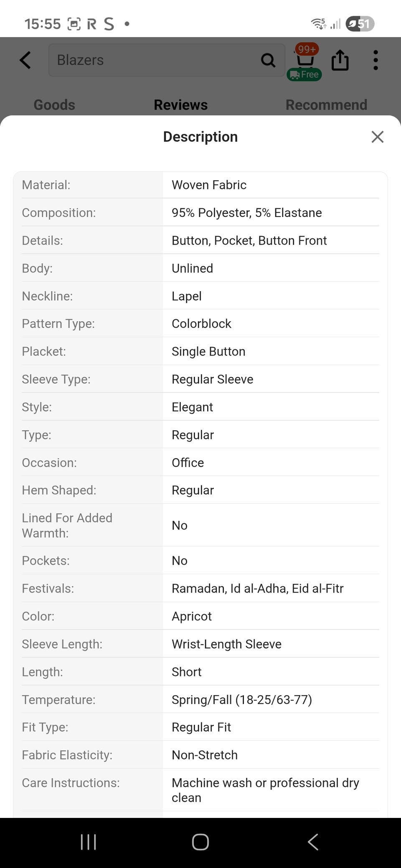Tap the Festivals row value
This screenshot has height=868, width=401.
click(257, 588)
